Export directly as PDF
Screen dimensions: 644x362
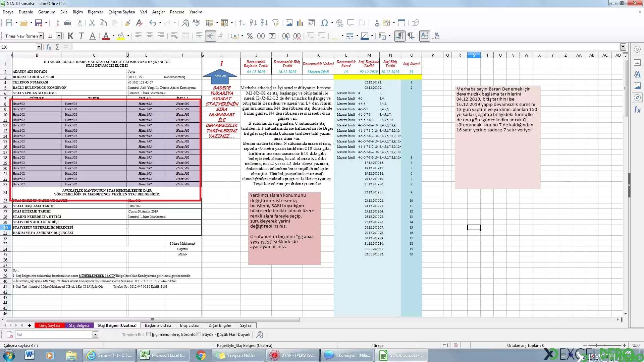point(56,23)
